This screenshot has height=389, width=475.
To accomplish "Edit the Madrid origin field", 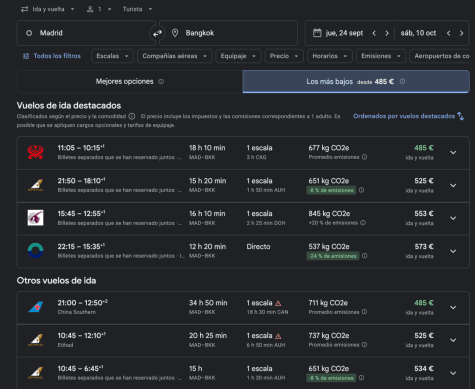I will click(x=86, y=33).
